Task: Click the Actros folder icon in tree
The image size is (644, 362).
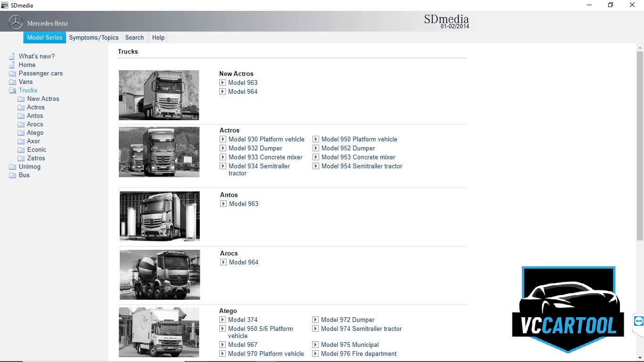Action: pyautogui.click(x=21, y=107)
